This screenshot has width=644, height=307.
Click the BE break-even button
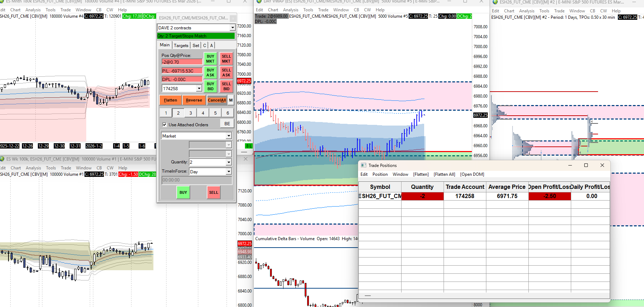tap(227, 124)
